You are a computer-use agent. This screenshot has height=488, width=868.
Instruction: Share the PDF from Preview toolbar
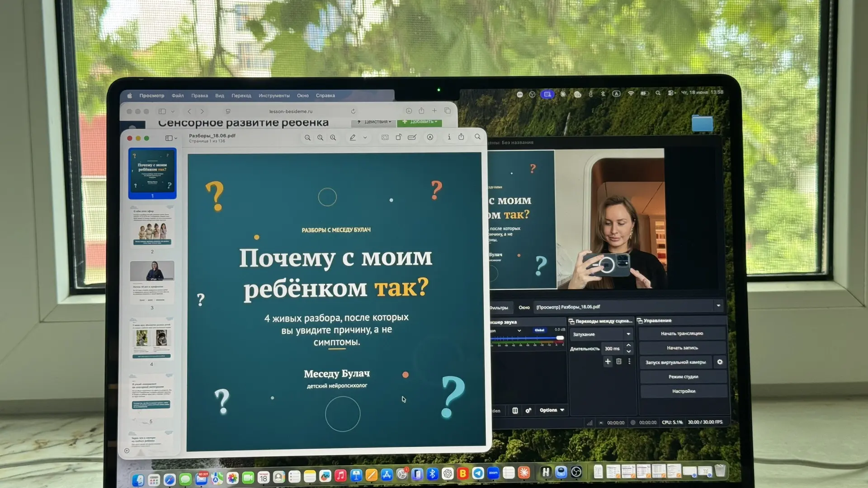[x=461, y=137]
